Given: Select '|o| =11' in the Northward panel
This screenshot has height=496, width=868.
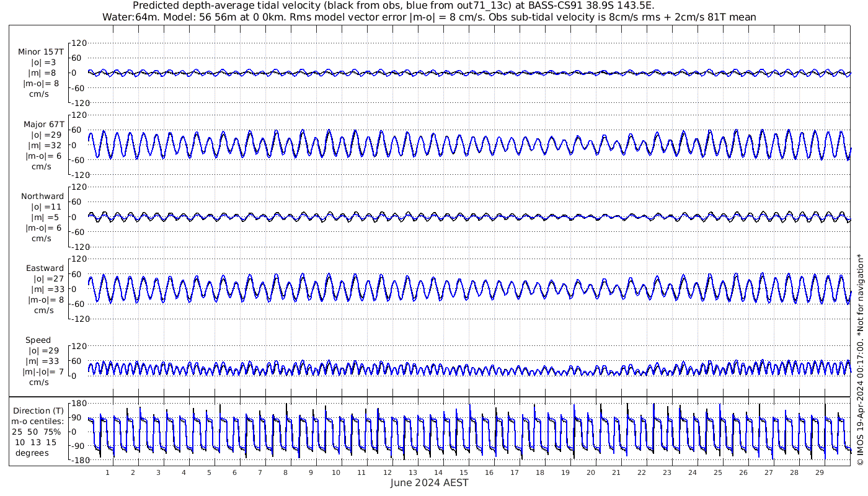Looking at the screenshot, I should [46, 207].
